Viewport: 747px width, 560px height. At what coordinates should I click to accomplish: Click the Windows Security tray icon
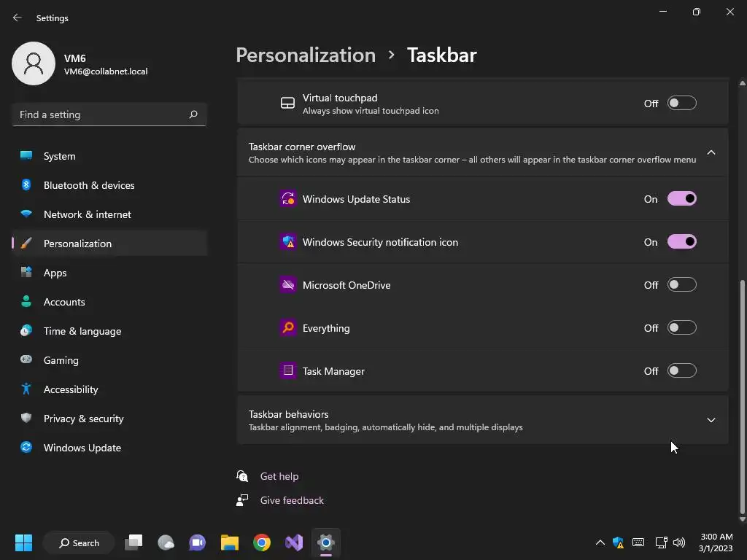pyautogui.click(x=619, y=542)
